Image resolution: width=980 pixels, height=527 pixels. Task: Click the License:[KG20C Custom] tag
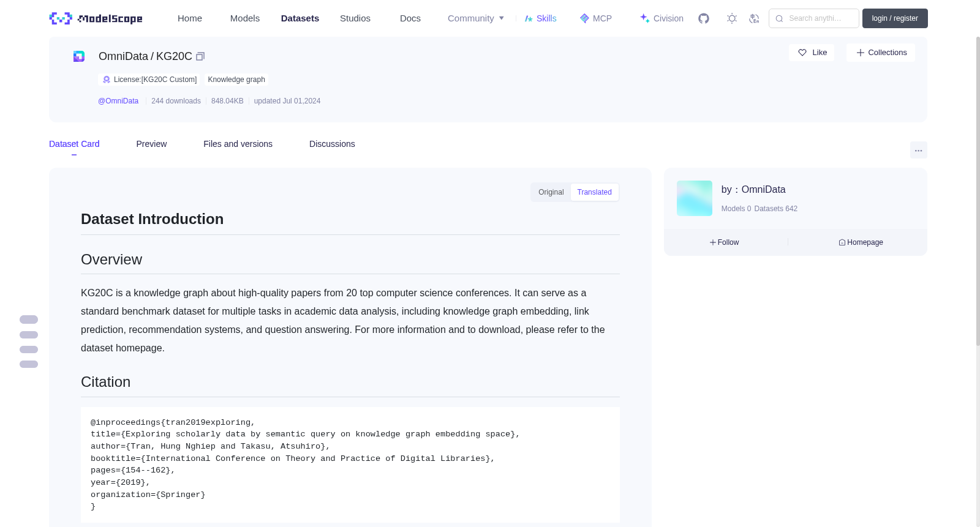pos(149,80)
